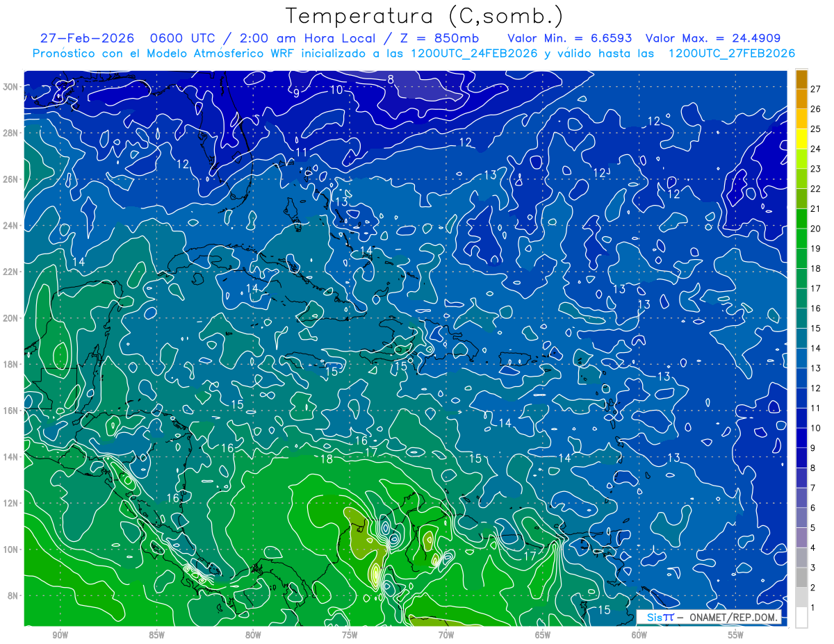Click the "28N" latitude axis label

coord(12,133)
